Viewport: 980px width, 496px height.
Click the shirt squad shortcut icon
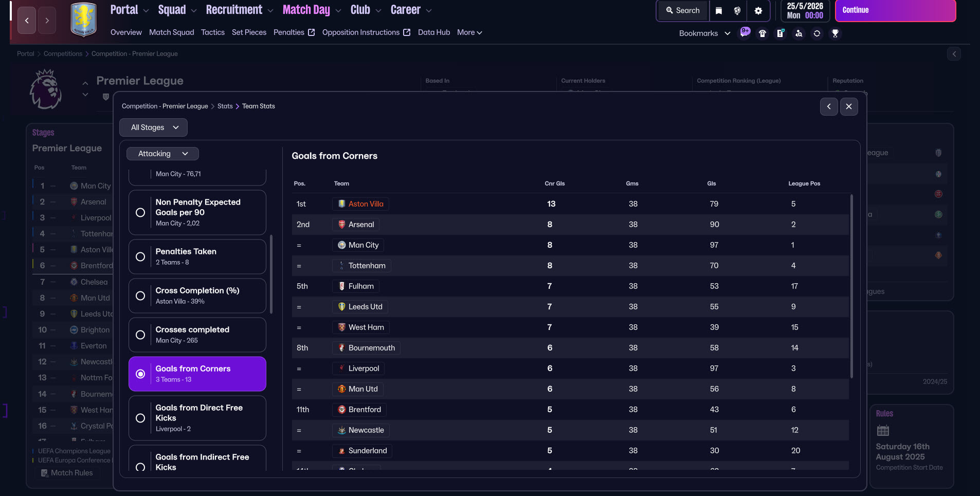pos(763,33)
